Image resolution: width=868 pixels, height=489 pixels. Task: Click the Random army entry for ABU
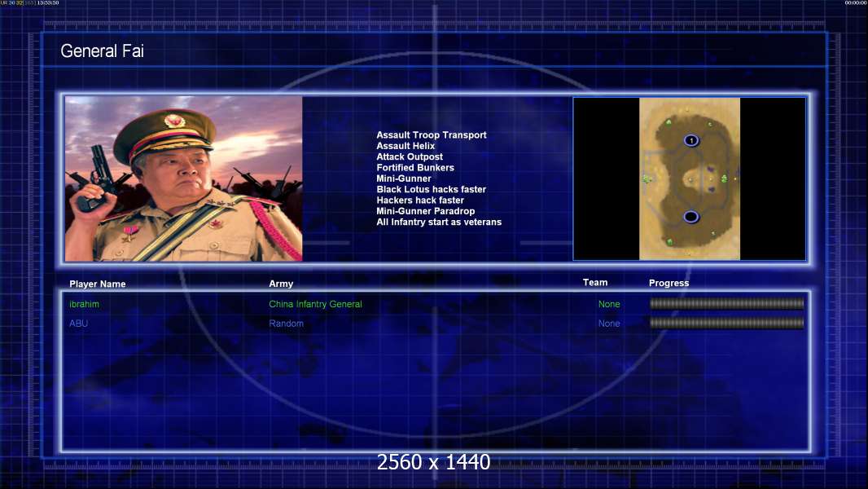286,324
